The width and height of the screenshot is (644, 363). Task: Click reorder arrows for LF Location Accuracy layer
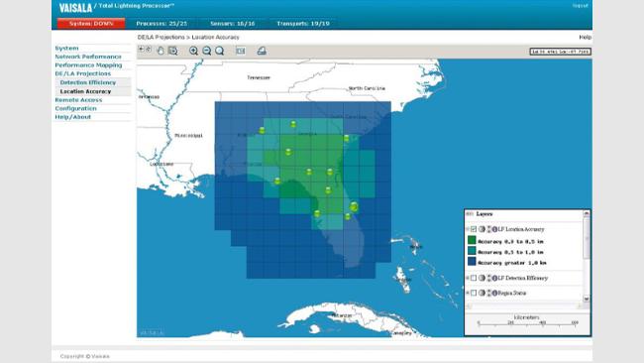pos(488,229)
